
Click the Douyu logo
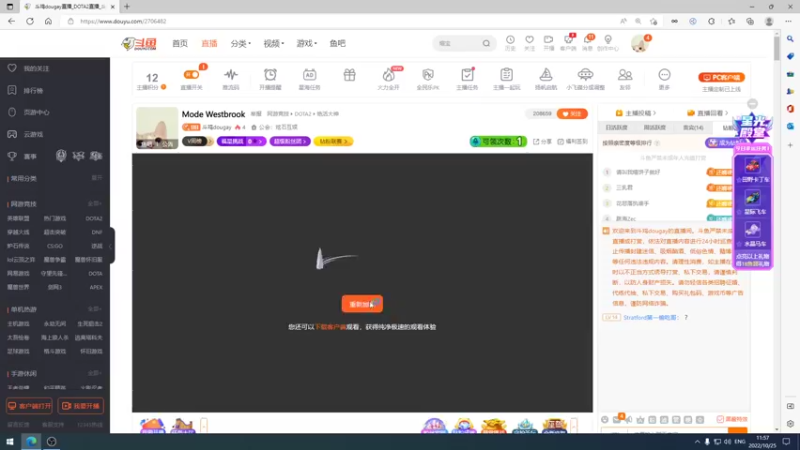tap(139, 44)
